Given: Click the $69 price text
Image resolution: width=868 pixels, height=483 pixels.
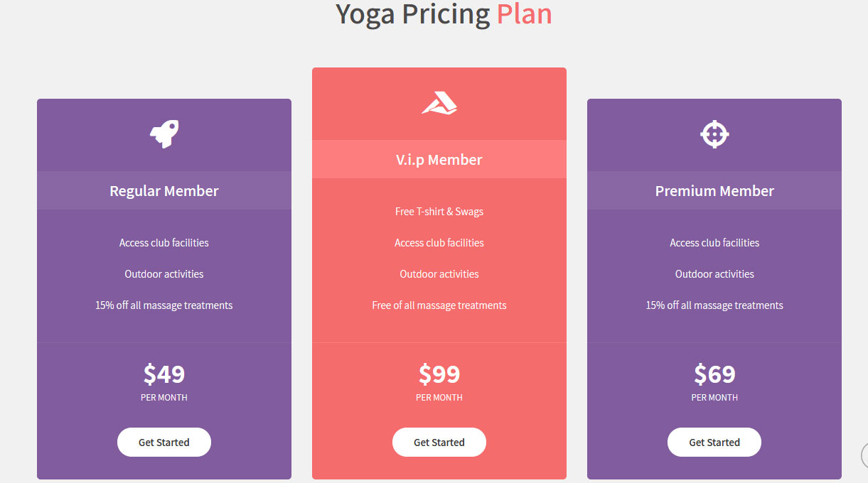Looking at the screenshot, I should pyautogui.click(x=714, y=374).
